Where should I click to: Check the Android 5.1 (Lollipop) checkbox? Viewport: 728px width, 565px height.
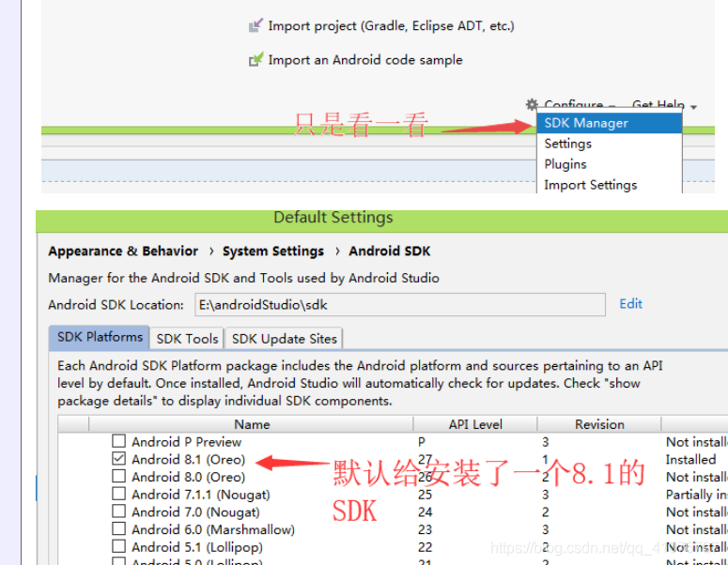[x=119, y=546]
